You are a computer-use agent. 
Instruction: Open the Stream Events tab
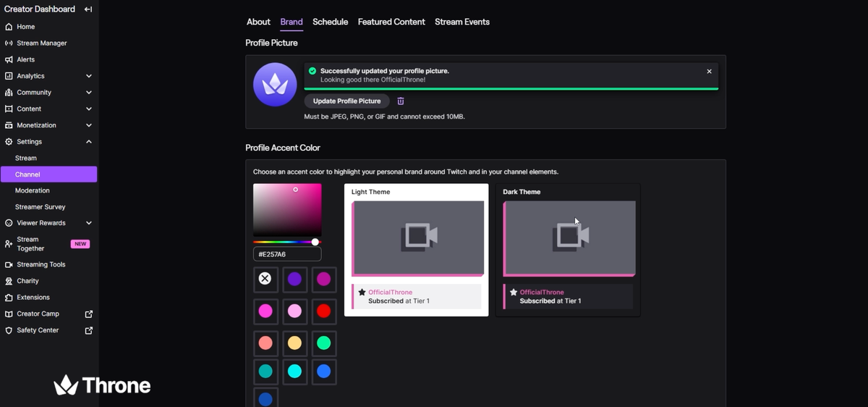tap(462, 22)
